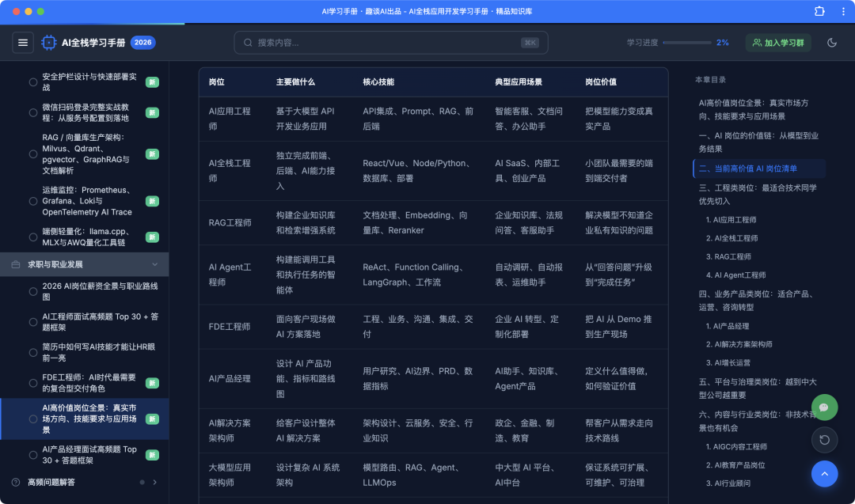The image size is (855, 504).
Task: Open 求职与职业发展 section header
Action: (85, 264)
